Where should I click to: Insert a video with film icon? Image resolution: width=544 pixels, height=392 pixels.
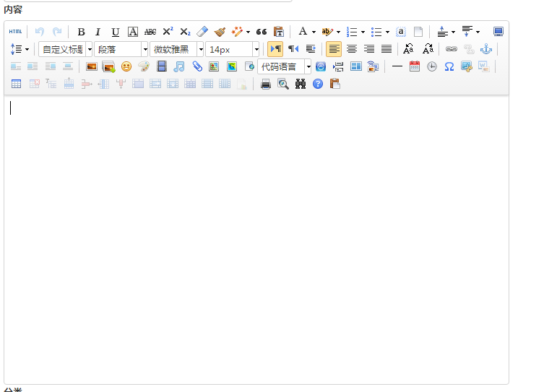pos(161,66)
